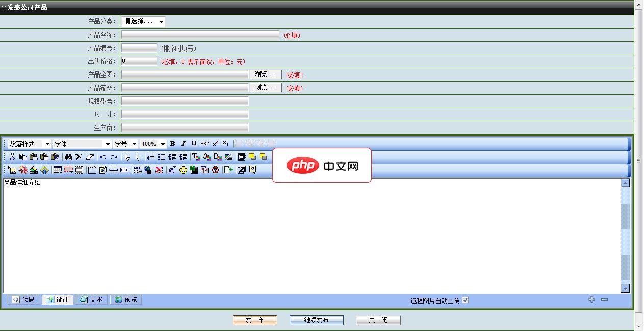Viewport: 644px width, 331px height.
Task: Click 浏览 next to 产品全图
Action: click(x=266, y=74)
